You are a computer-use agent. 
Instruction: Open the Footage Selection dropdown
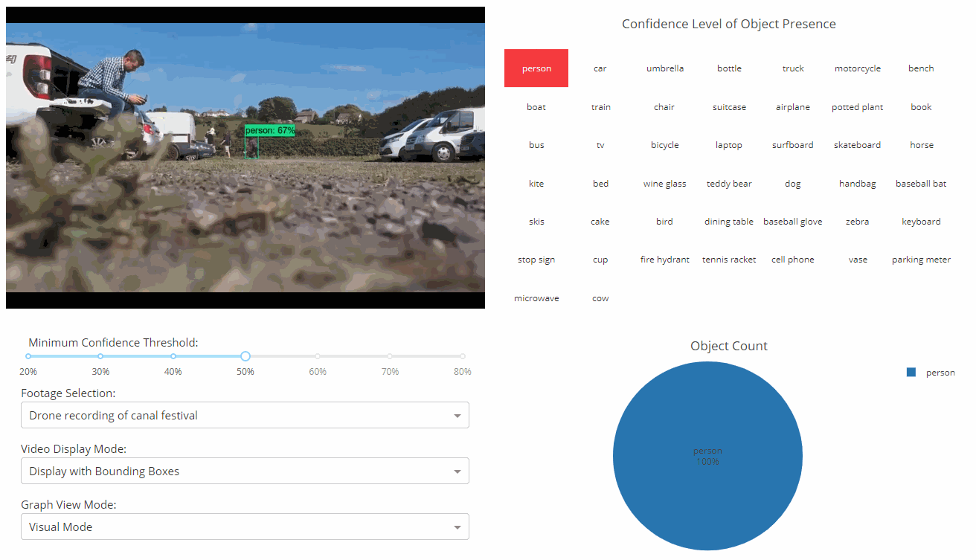tap(245, 415)
